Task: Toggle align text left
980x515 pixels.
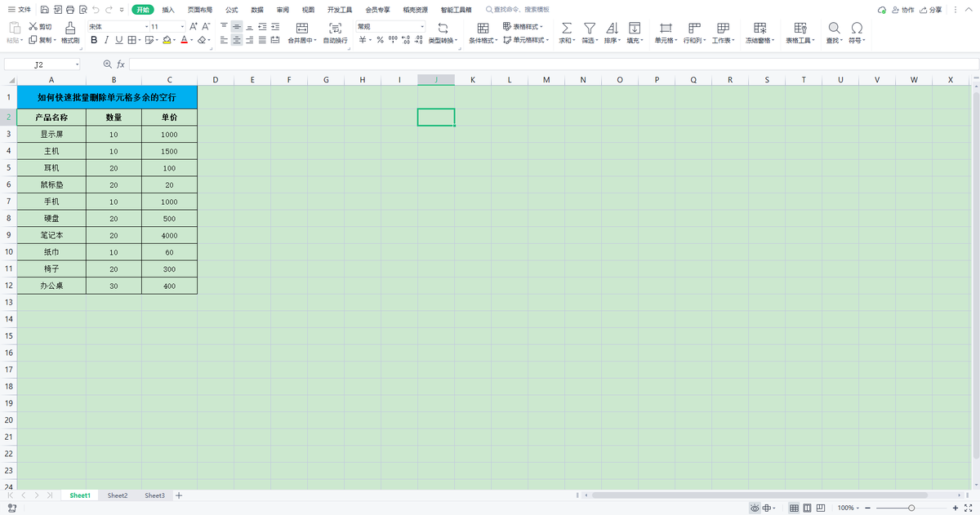Action: 224,40
